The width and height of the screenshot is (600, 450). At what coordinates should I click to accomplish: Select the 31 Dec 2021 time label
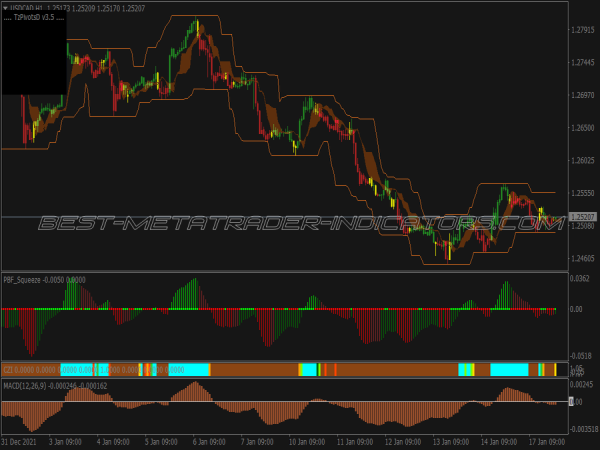21,440
